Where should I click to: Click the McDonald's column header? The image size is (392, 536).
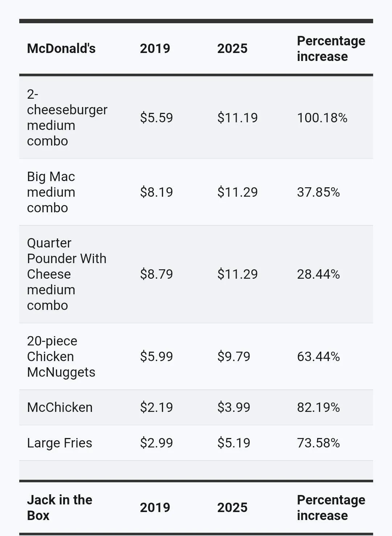[61, 49]
